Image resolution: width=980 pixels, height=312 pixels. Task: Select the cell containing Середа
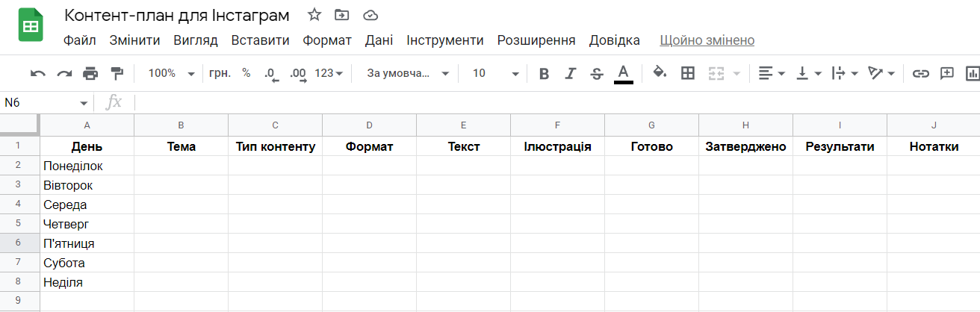(87, 205)
